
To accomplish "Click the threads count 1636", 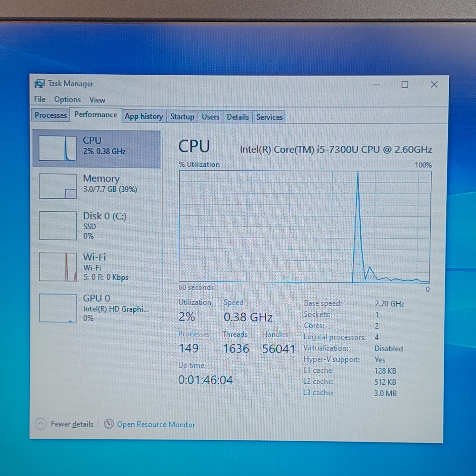I will [236, 349].
